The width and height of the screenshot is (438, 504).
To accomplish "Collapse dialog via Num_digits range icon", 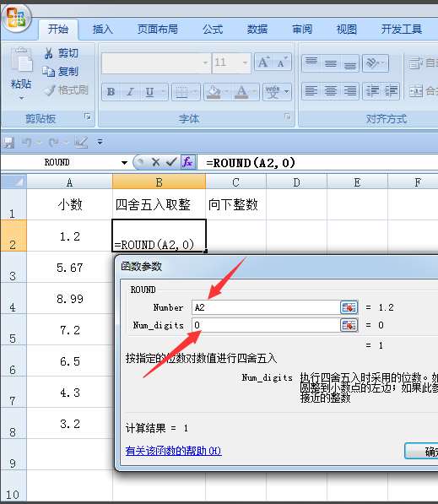I will (349, 325).
